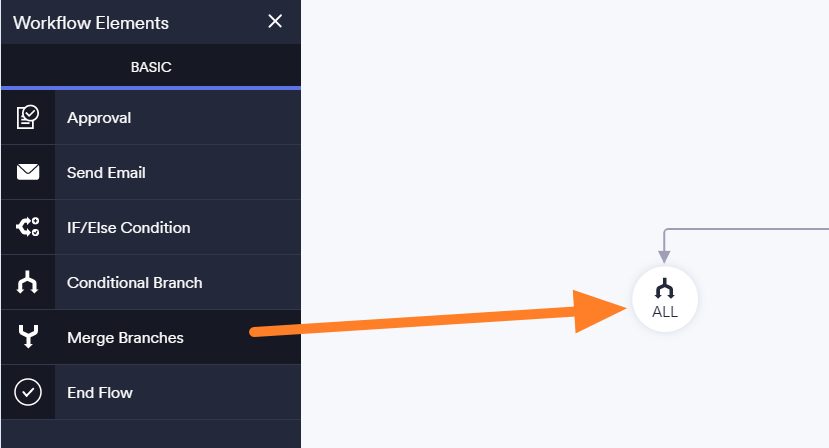This screenshot has width=829, height=448.
Task: Choose the Approval element label
Action: [x=99, y=118]
